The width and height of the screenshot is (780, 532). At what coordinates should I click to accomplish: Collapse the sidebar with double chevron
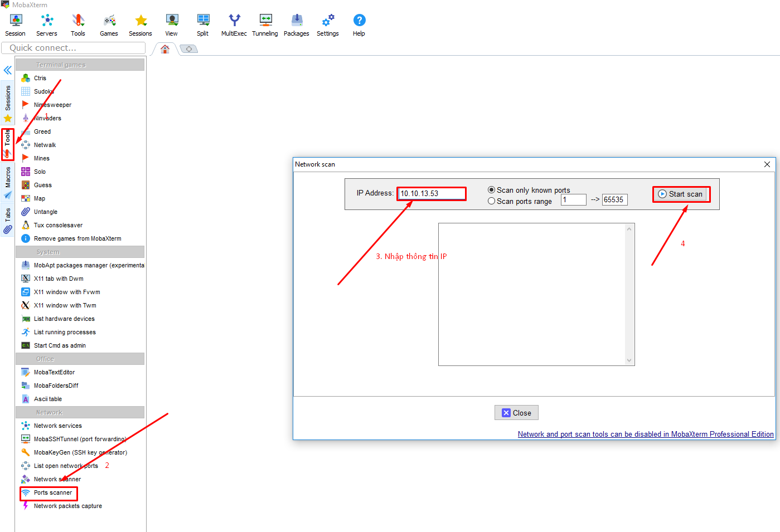tap(8, 70)
